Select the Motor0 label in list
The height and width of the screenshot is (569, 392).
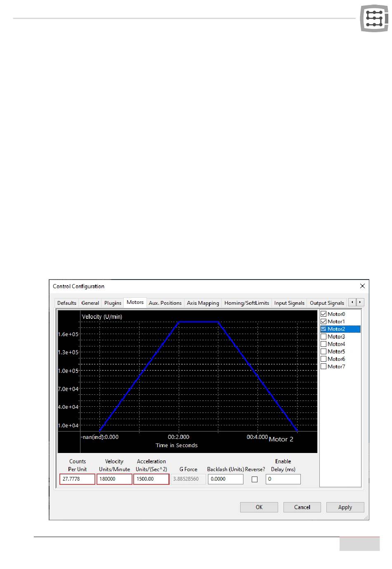(x=336, y=314)
